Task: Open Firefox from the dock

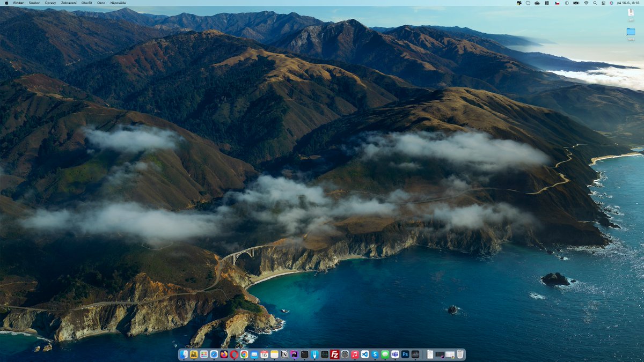Action: [x=224, y=354]
